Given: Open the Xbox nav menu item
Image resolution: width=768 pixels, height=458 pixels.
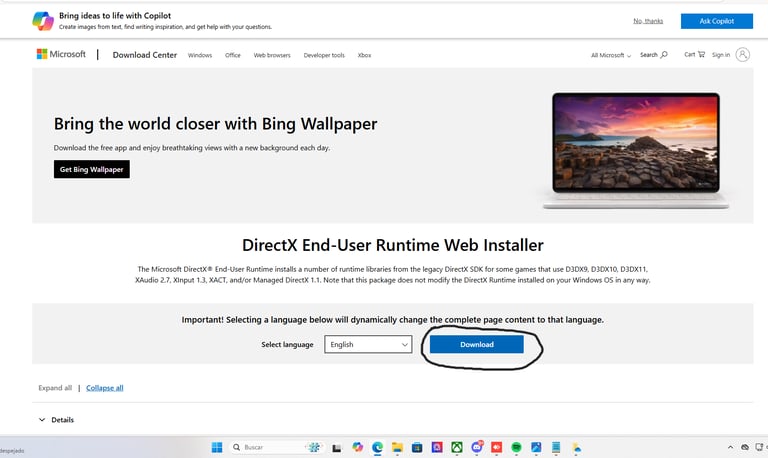Looking at the screenshot, I should click(364, 55).
